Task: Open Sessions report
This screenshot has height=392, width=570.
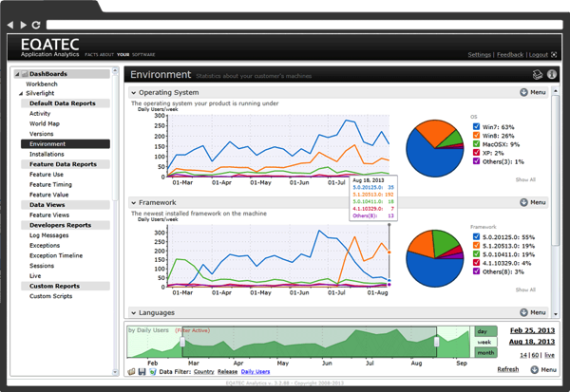Action: click(x=42, y=266)
